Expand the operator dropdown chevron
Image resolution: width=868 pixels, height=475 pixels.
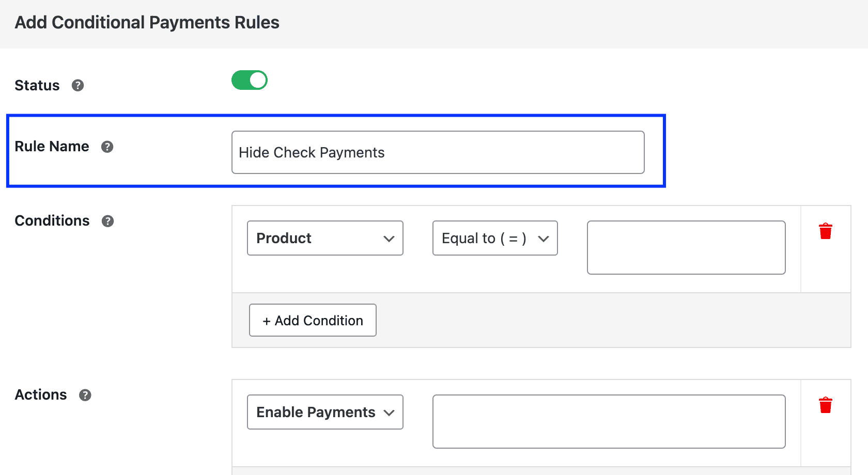(544, 239)
